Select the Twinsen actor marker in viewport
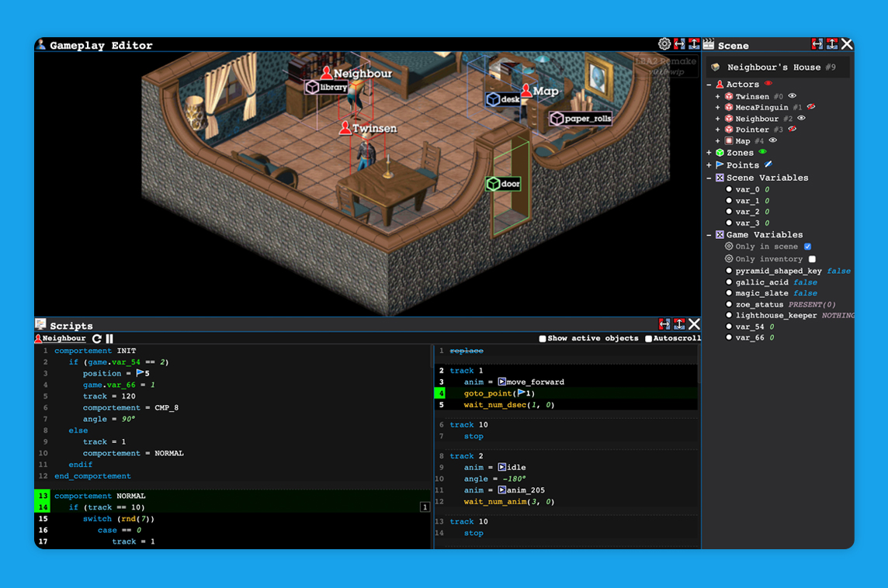The width and height of the screenshot is (888, 588). tap(368, 129)
